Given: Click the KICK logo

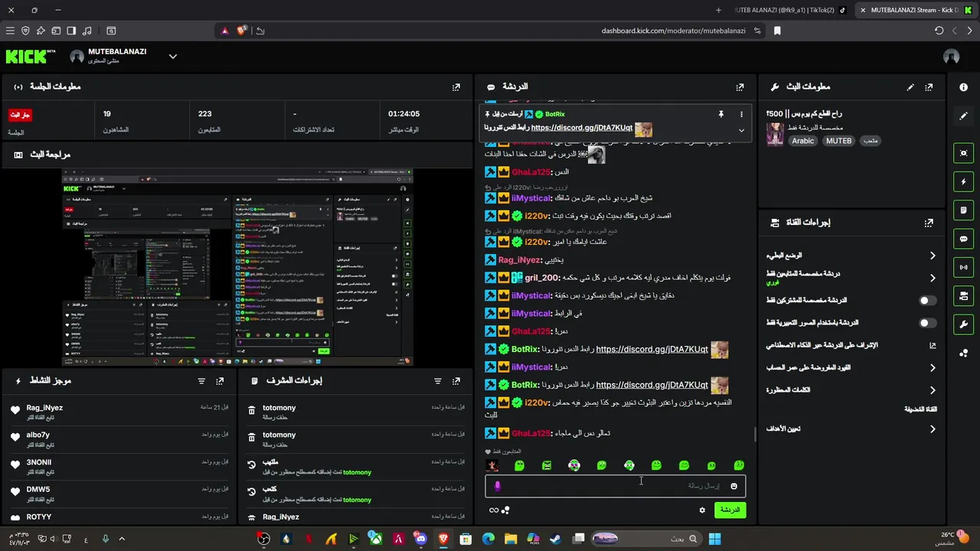Looking at the screenshot, I should (x=31, y=57).
